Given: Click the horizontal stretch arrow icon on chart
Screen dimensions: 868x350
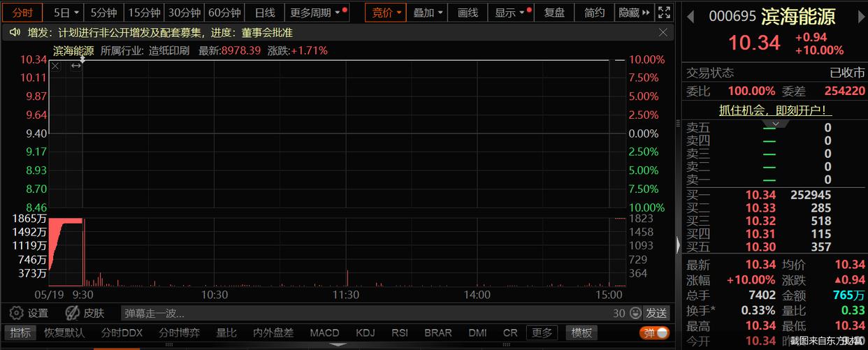Looking at the screenshot, I should (x=76, y=66).
